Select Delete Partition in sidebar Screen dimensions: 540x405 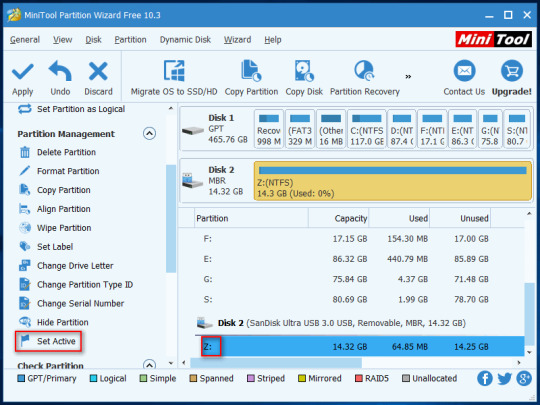coord(57,152)
